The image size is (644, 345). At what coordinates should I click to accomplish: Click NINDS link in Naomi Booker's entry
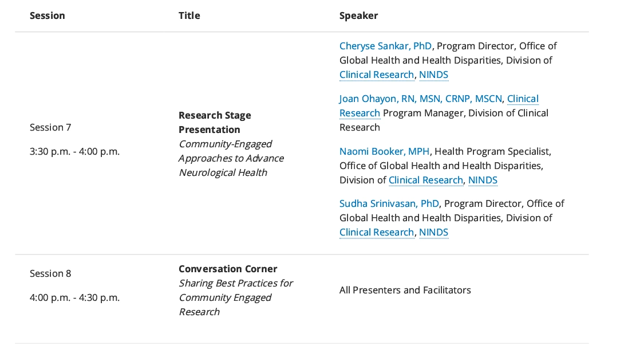483,180
